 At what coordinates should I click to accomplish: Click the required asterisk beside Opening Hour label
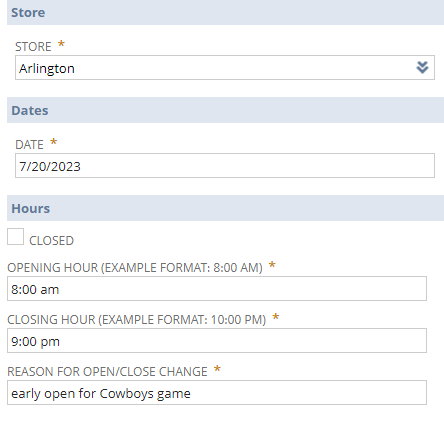pos(272,265)
